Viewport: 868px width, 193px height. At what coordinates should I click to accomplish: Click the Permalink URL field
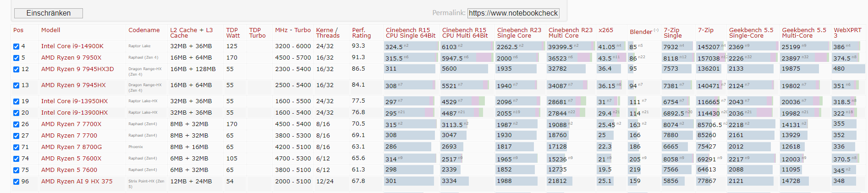513,13
